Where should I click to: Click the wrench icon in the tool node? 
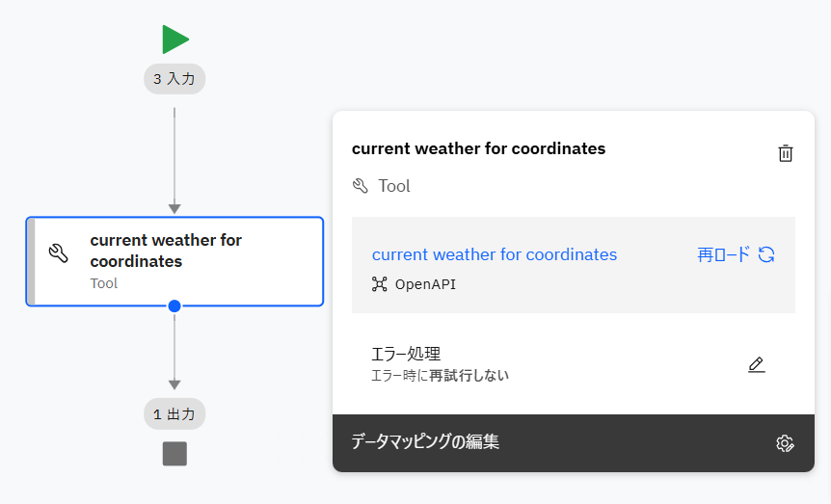click(x=58, y=253)
